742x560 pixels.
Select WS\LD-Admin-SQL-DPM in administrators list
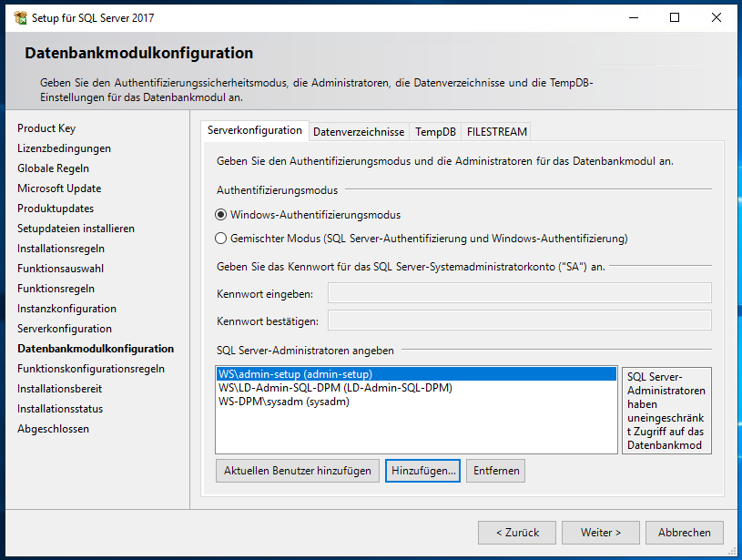pos(416,388)
